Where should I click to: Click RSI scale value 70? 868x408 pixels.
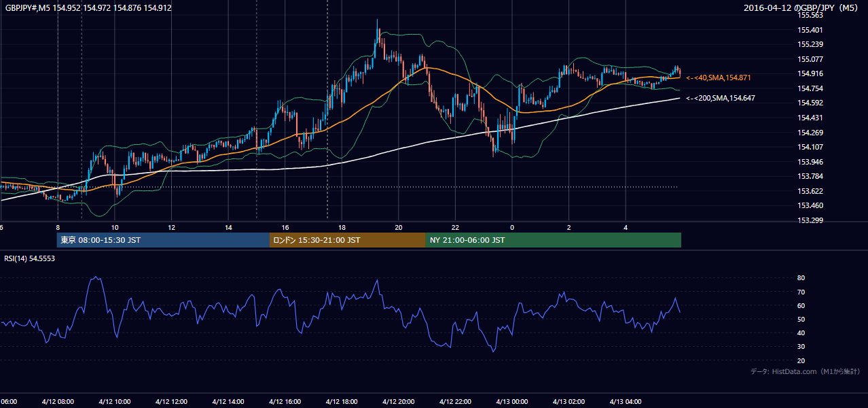tap(801, 292)
